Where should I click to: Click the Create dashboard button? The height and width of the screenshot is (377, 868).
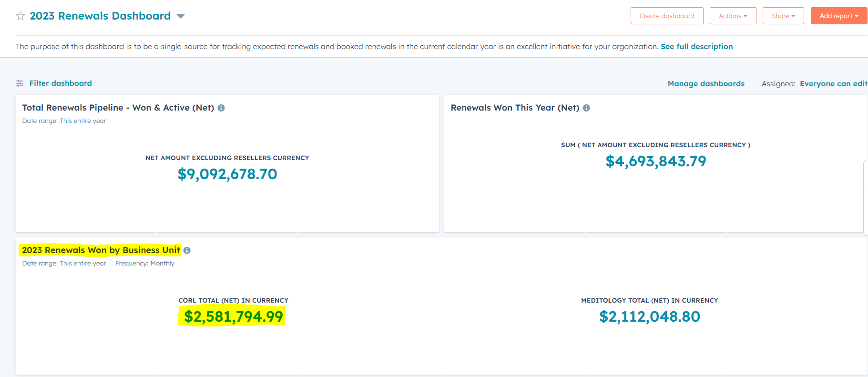pos(666,16)
